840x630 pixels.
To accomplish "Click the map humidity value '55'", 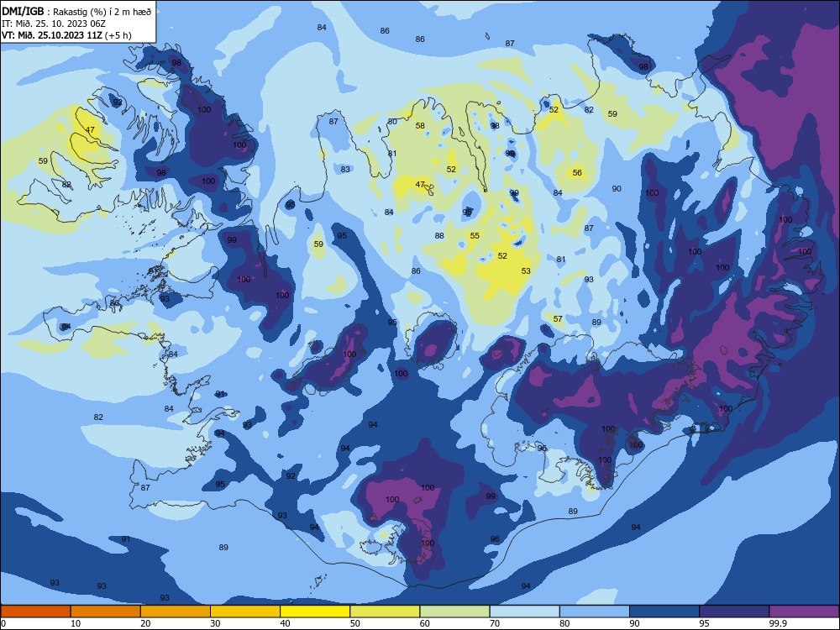I will click(475, 236).
